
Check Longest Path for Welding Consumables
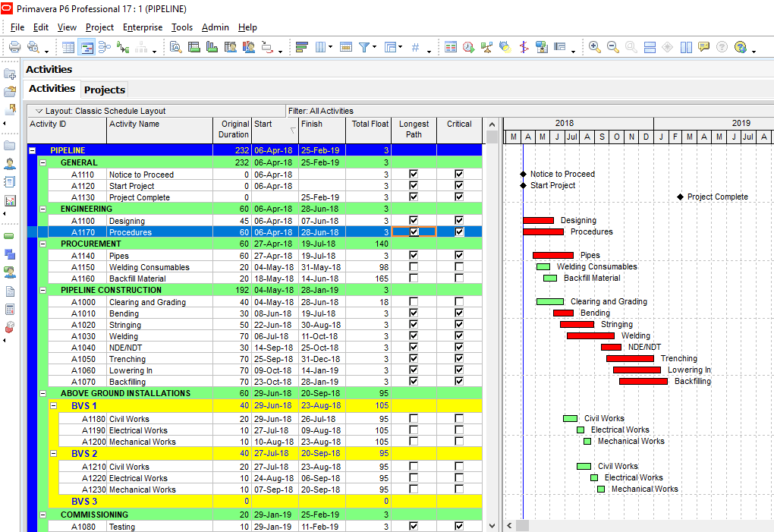pyautogui.click(x=414, y=267)
